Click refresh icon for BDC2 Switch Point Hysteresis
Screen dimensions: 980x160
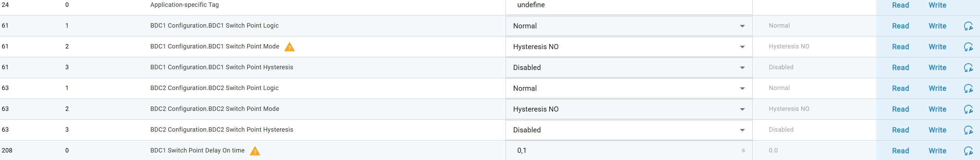(968, 130)
